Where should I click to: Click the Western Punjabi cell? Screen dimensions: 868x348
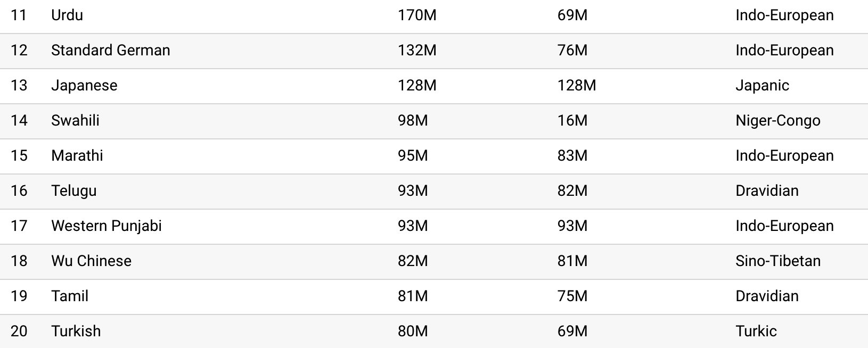click(x=107, y=226)
